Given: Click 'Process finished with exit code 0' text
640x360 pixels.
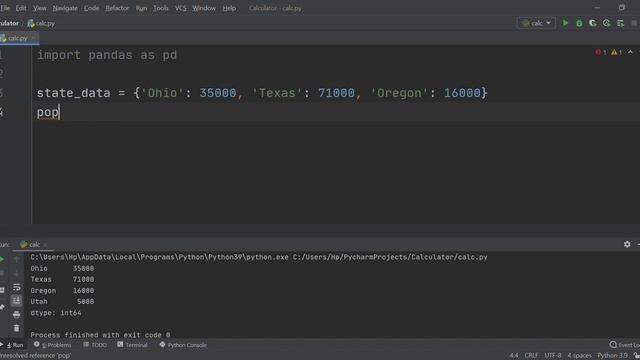Looking at the screenshot, I should pos(100,335).
